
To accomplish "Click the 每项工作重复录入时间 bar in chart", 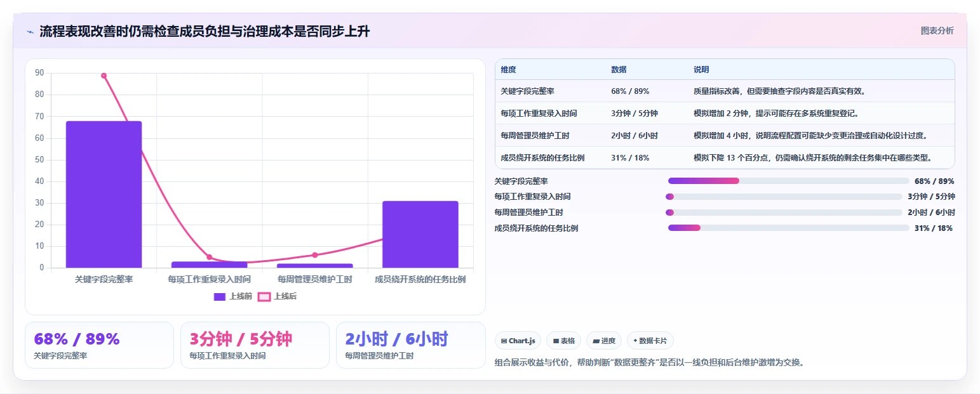I will [209, 265].
